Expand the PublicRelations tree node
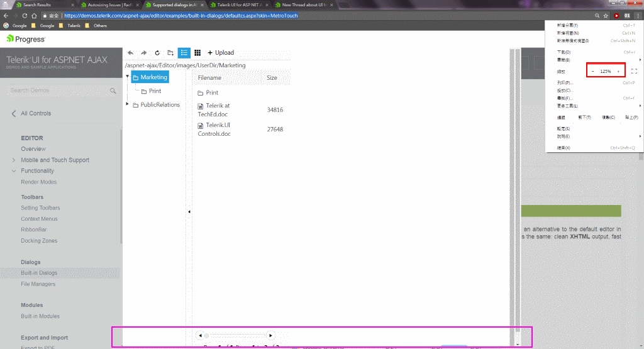The image size is (644, 349). coord(127,104)
